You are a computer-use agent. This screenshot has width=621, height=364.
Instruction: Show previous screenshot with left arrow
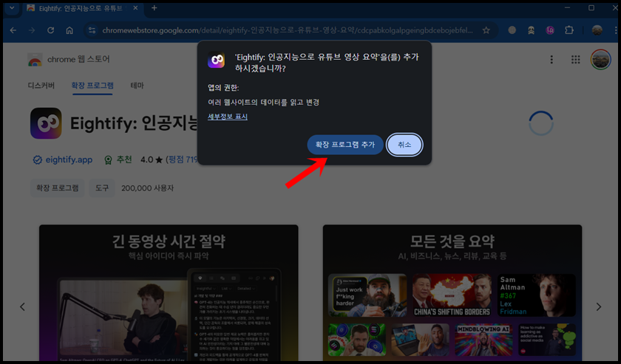click(23, 306)
